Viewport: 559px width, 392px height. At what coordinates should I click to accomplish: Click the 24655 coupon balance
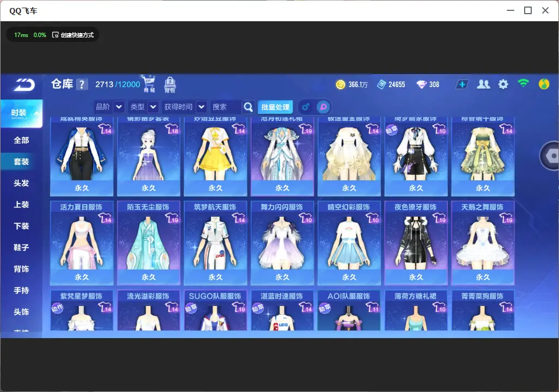[397, 84]
